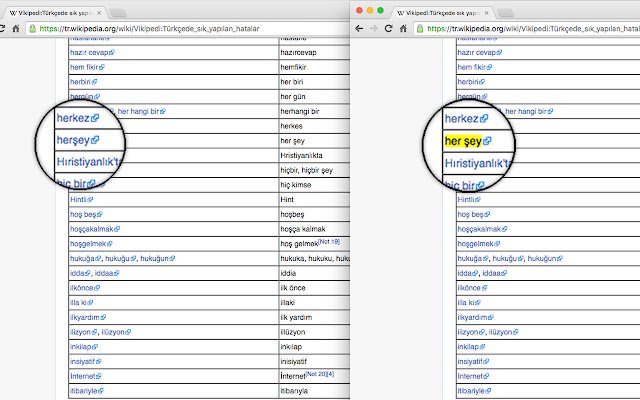This screenshot has height=400, width=640.
Task: Open the 'hoş beş' link in right window
Action: (470, 214)
